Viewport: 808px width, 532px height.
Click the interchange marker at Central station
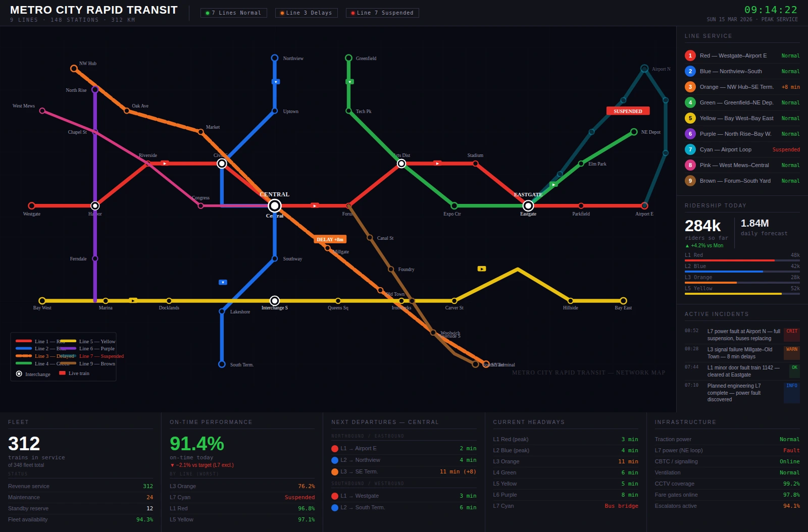(274, 205)
